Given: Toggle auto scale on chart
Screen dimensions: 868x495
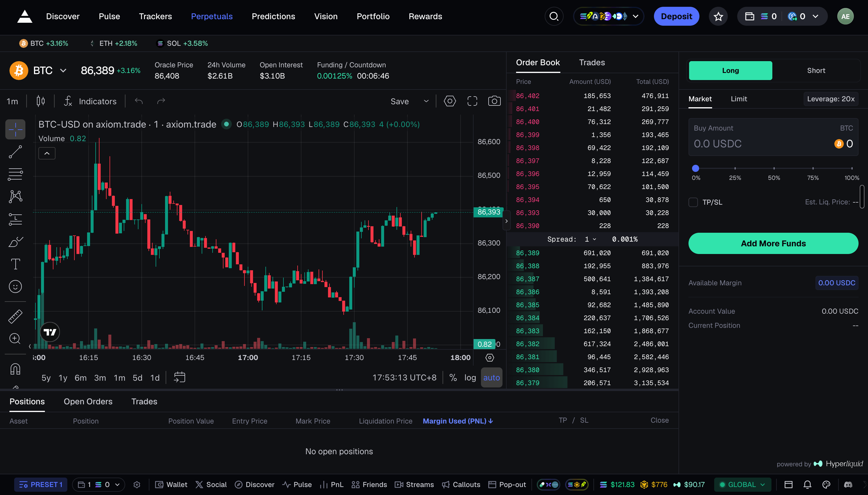Looking at the screenshot, I should click(x=492, y=377).
